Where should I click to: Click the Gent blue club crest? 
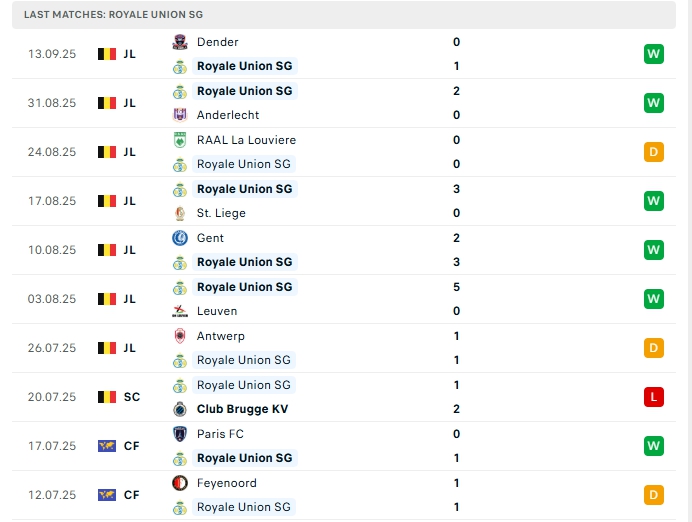180,238
